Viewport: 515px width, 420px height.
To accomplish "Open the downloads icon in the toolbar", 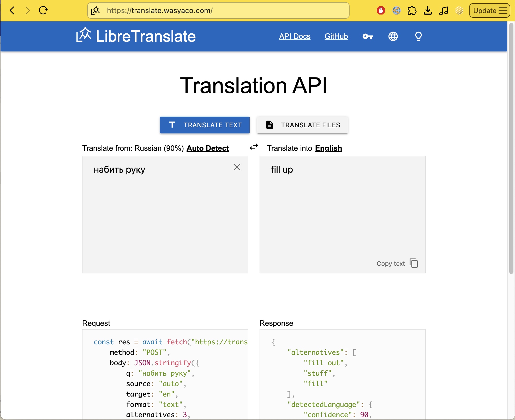I will click(x=428, y=11).
